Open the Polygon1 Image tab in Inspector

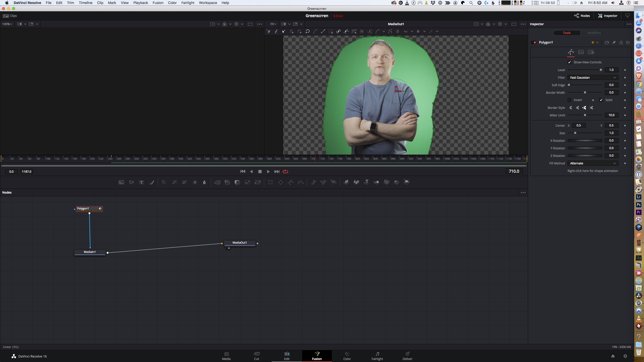581,52
